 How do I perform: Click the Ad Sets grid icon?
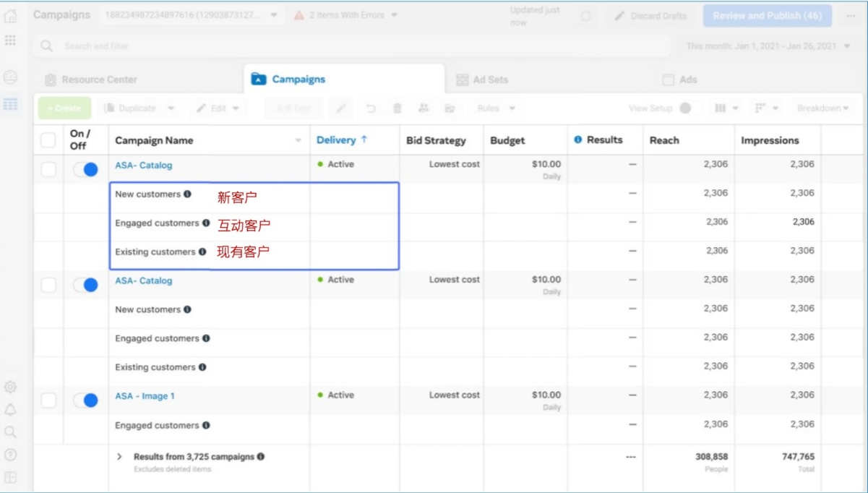(x=463, y=80)
